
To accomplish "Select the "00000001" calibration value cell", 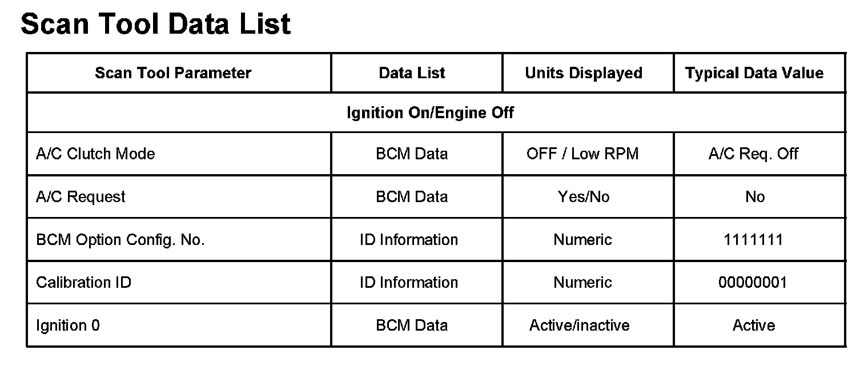I will point(753,283).
